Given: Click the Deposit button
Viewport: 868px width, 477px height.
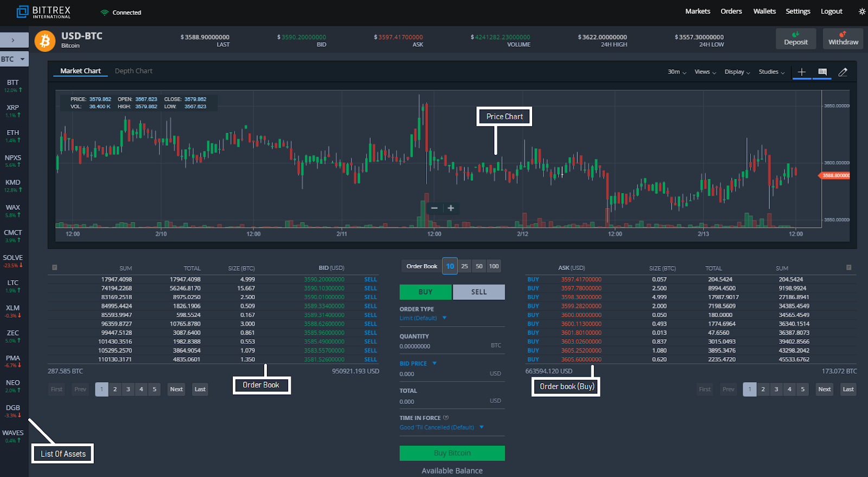Looking at the screenshot, I should click(796, 38).
